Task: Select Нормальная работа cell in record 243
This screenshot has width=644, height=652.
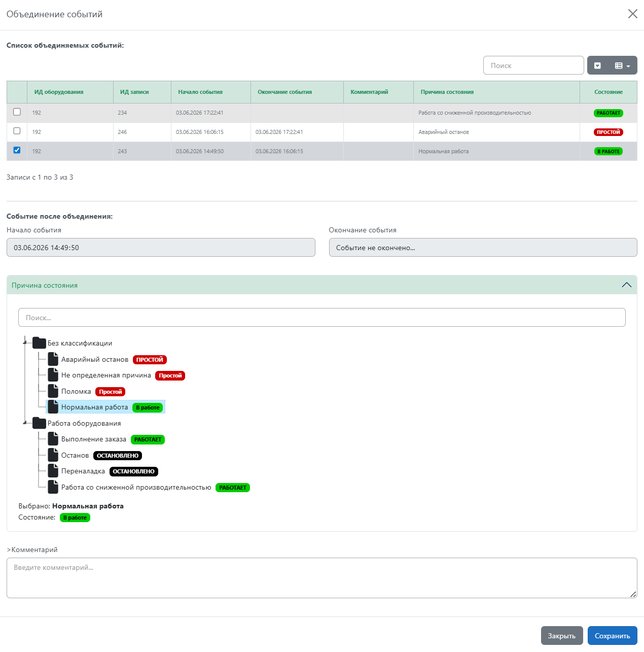Action: 496,151
